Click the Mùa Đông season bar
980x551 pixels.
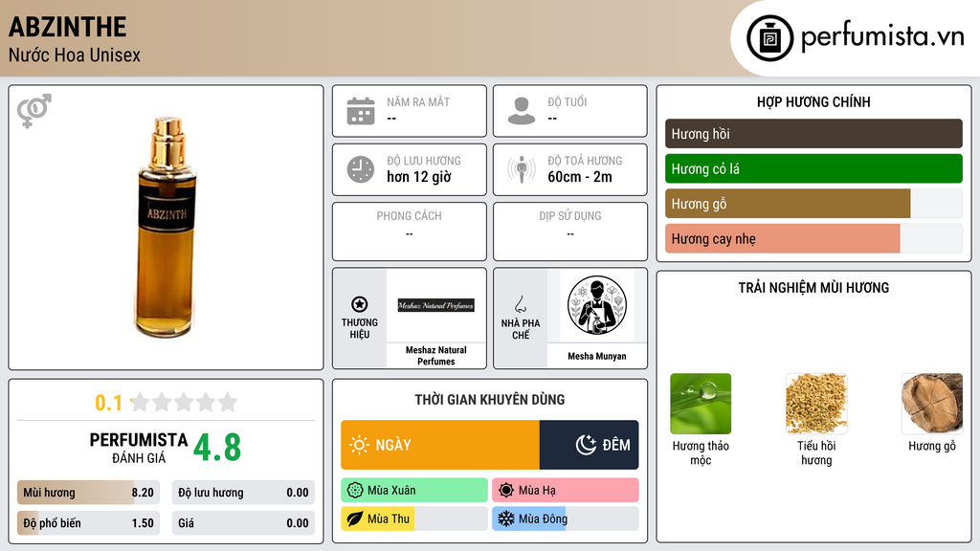(x=566, y=518)
